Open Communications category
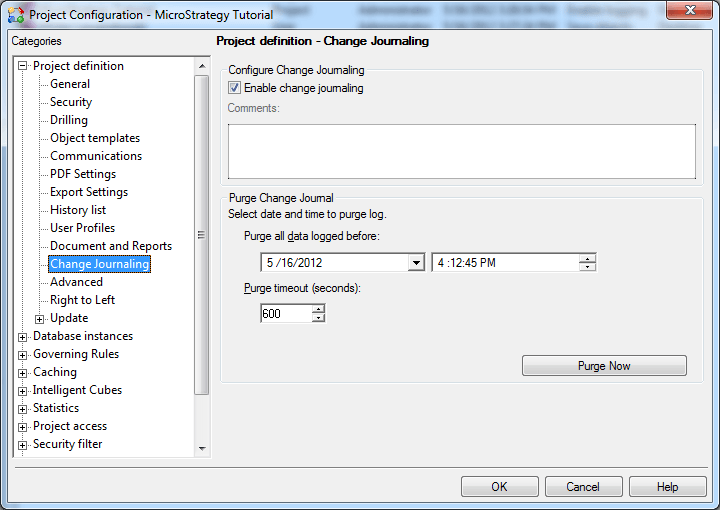The width and height of the screenshot is (720, 510). 96,156
